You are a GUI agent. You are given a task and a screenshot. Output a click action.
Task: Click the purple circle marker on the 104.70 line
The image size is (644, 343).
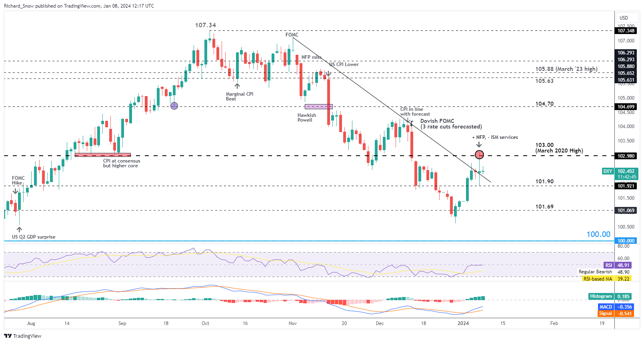[174, 106]
